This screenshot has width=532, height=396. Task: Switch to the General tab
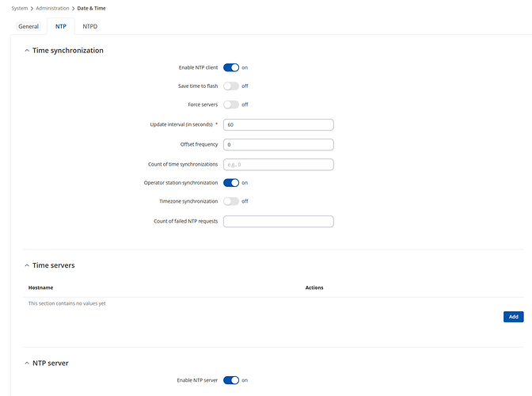(28, 26)
